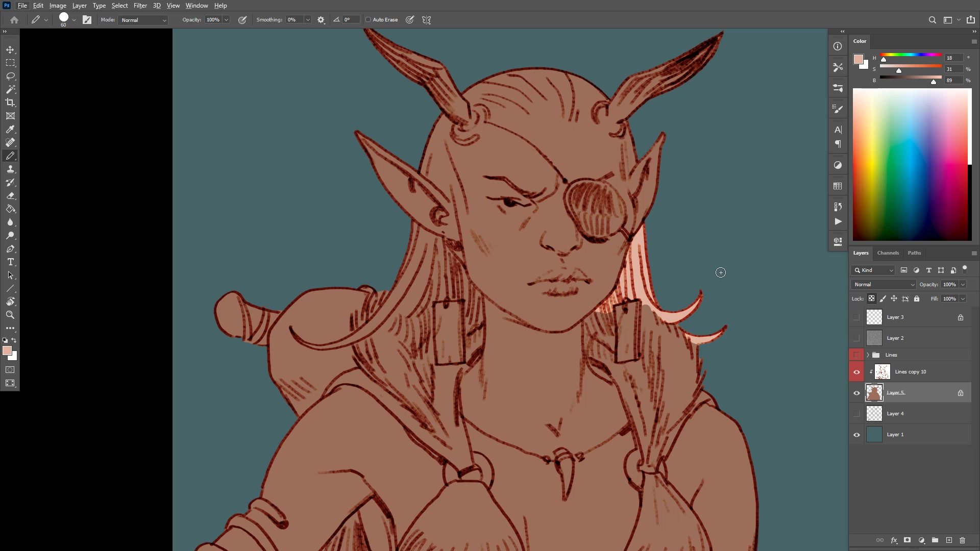The width and height of the screenshot is (980, 551).
Task: Hide the Layer 1 background layer
Action: 856,435
